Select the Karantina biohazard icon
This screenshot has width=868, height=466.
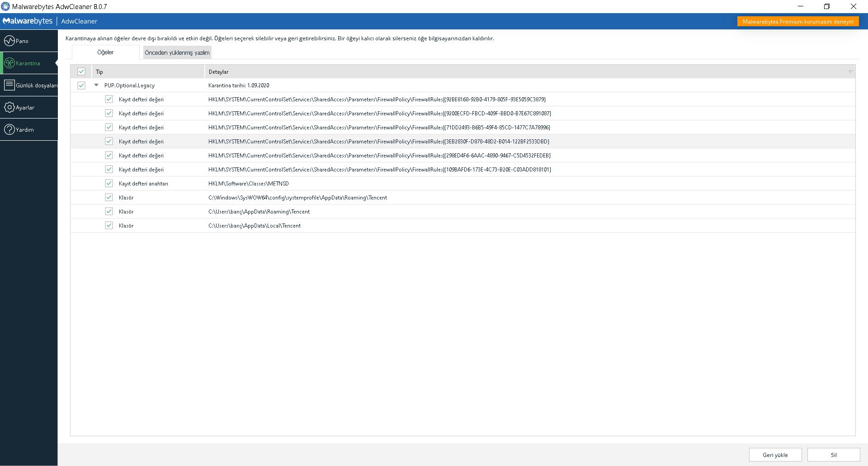point(9,63)
